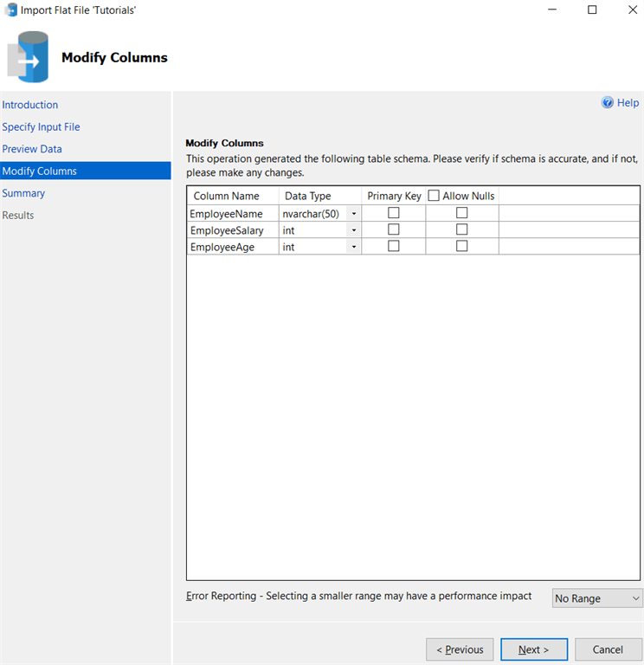Open the No Range error reporting dropdown
This screenshot has height=665, width=644.
coord(597,598)
